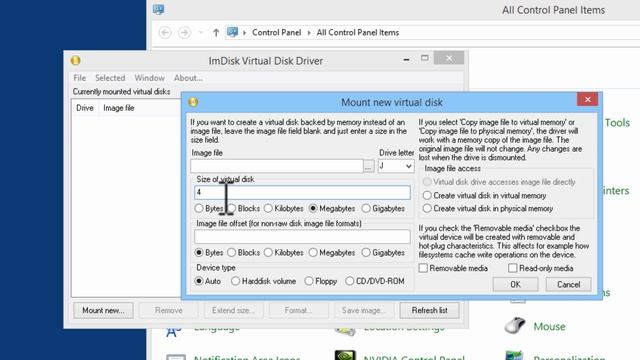
Task: Go back in Control Panel navigation
Action: (165, 32)
